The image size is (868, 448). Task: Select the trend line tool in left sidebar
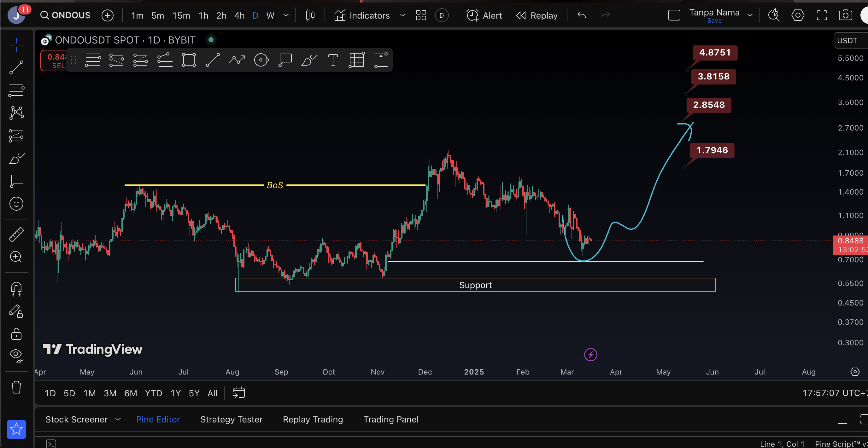click(16, 67)
